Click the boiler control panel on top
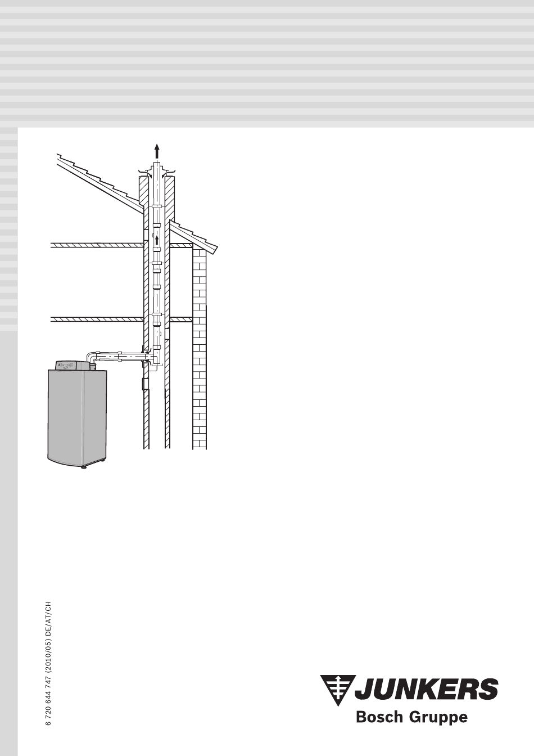 [73, 366]
